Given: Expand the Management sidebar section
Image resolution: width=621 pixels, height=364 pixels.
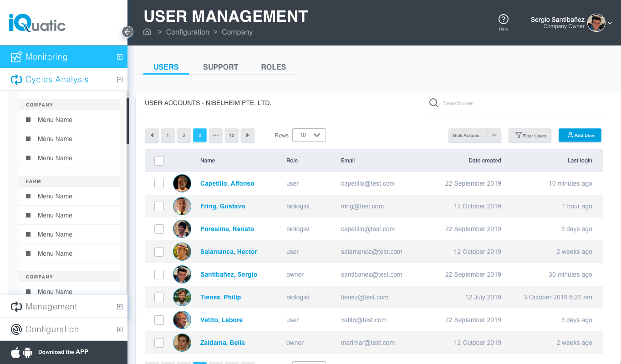Looking at the screenshot, I should coord(119,307).
